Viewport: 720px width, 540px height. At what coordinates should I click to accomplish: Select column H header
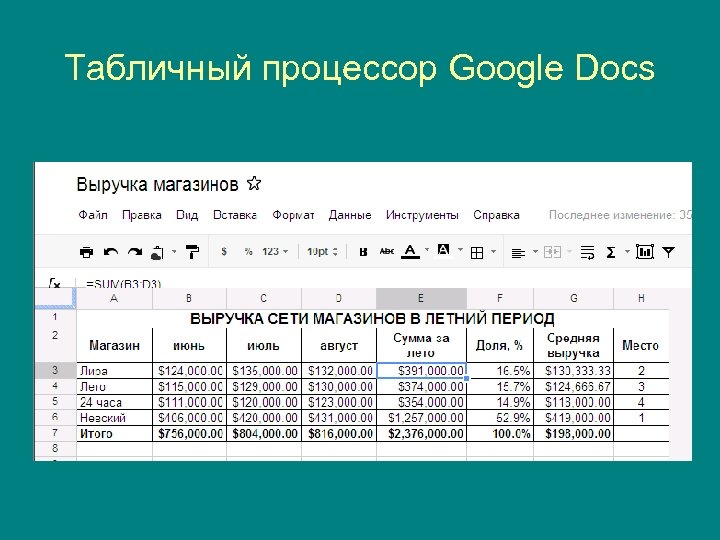pos(641,298)
